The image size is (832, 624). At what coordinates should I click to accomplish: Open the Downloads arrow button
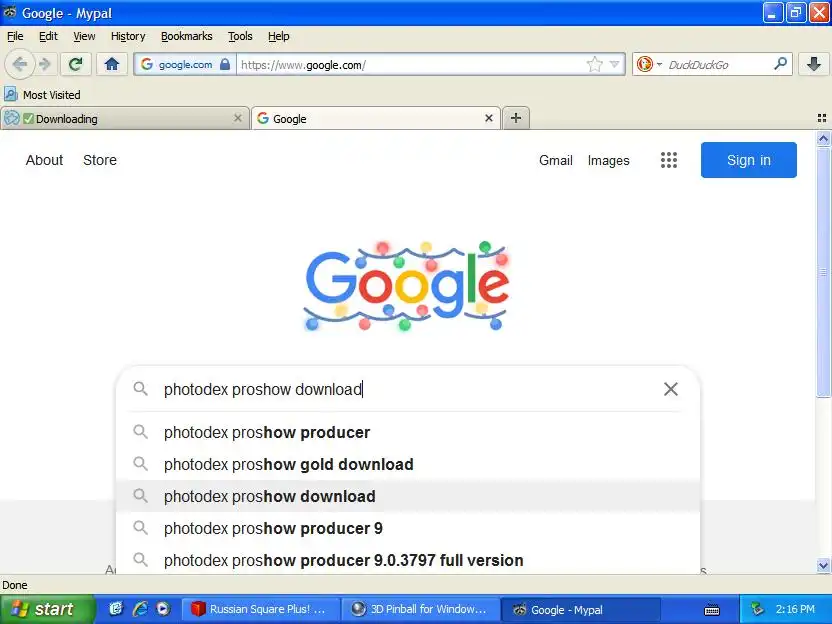pos(813,64)
